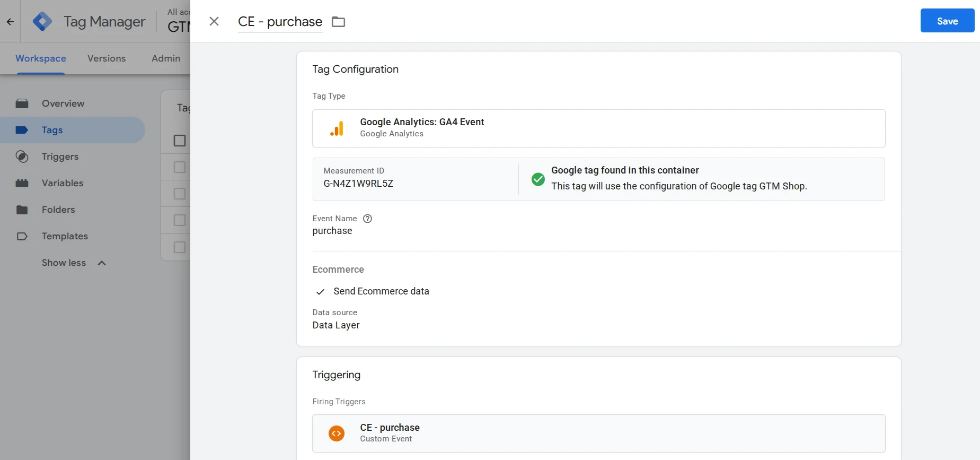The height and width of the screenshot is (460, 980).
Task: Click the Tag Configuration heading
Action: tap(356, 70)
